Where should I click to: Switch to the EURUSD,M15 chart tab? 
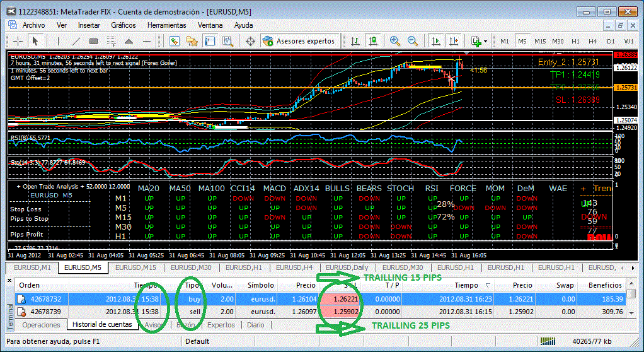pyautogui.click(x=135, y=267)
